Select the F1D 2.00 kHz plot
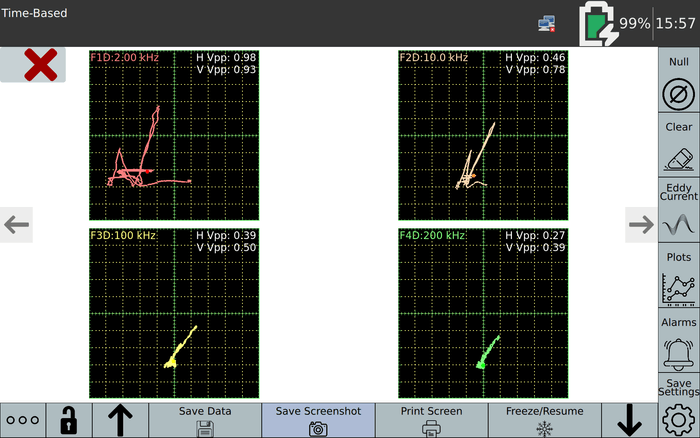The image size is (700, 438). [174, 135]
